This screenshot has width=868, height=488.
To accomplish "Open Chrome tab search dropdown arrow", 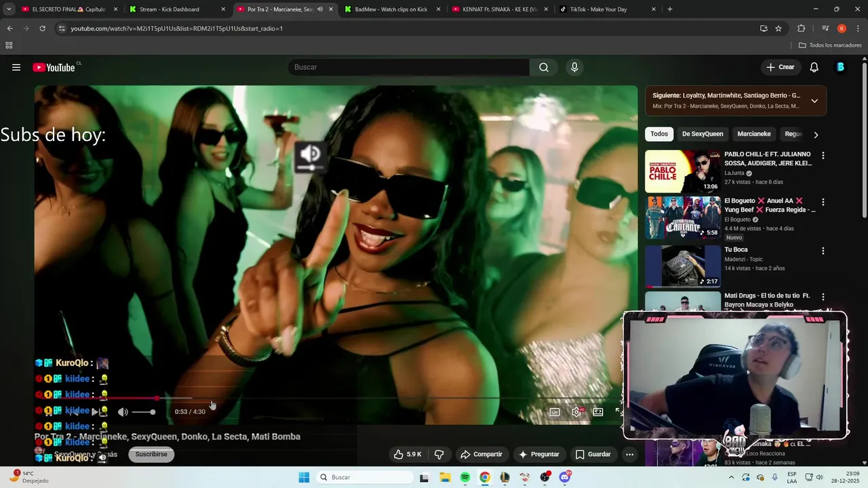I will (x=9, y=9).
